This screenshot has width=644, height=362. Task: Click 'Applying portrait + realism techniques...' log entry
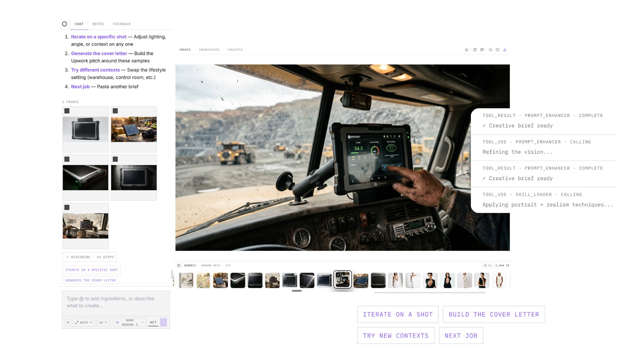click(x=548, y=204)
